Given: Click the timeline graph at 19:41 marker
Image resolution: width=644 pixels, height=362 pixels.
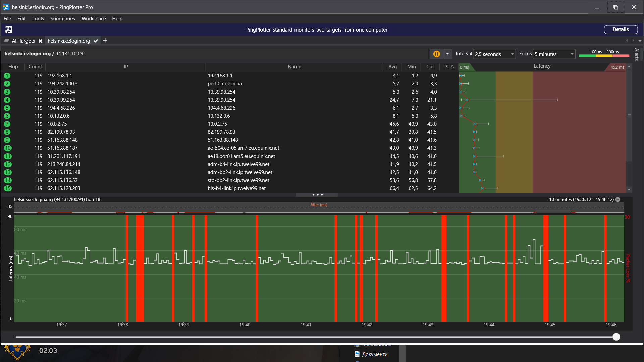Looking at the screenshot, I should coord(306,325).
